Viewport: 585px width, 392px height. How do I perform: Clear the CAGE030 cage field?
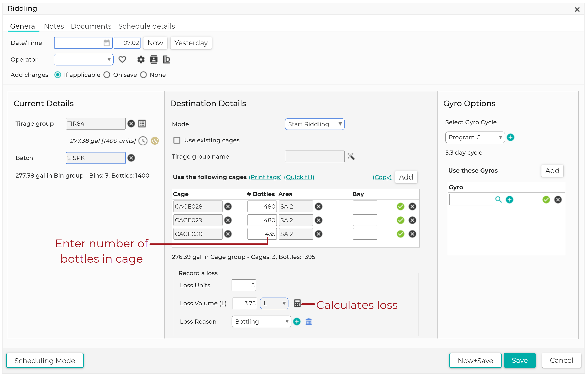pyautogui.click(x=228, y=234)
